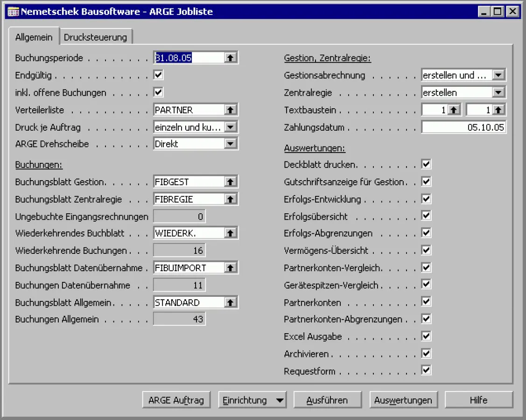Screen dimensions: 526x420
Task: Open the Gestionsabrechnung dropdown
Action: pyautogui.click(x=499, y=74)
